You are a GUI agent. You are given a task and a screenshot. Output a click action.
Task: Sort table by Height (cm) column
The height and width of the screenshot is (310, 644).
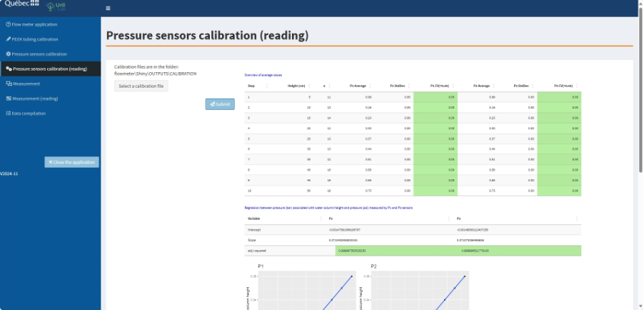coord(298,86)
